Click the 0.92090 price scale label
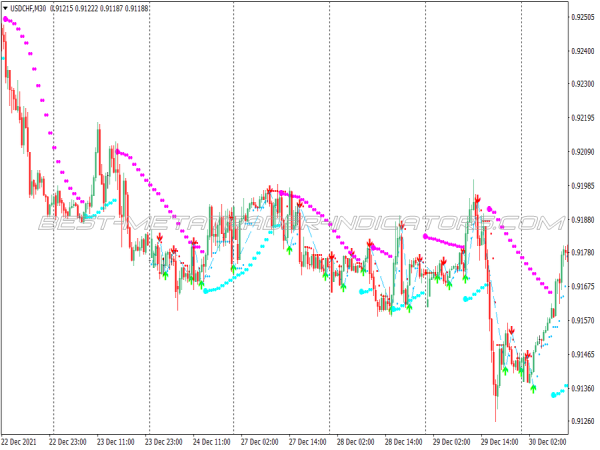 [x=583, y=152]
